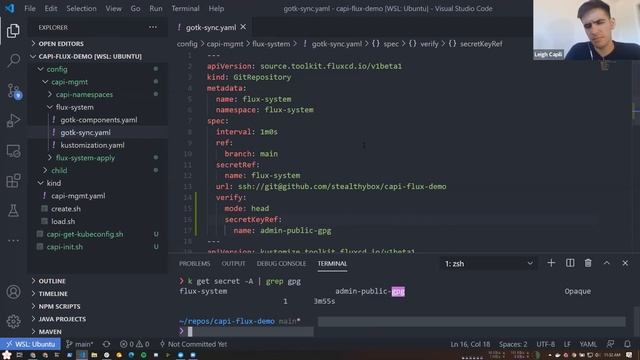Click the WSL: Ubuntu remote indicator
Viewport: 640px width, 360px height.
click(x=30, y=344)
